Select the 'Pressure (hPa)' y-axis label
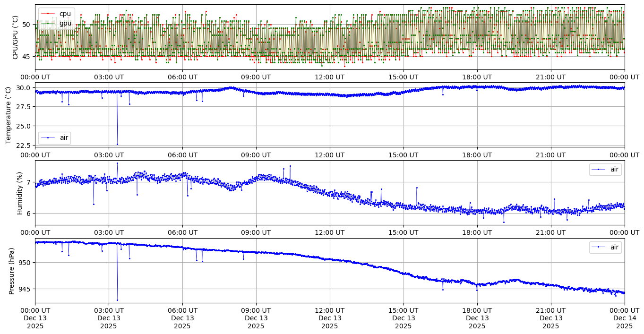This screenshot has height=334, width=644. [12, 271]
